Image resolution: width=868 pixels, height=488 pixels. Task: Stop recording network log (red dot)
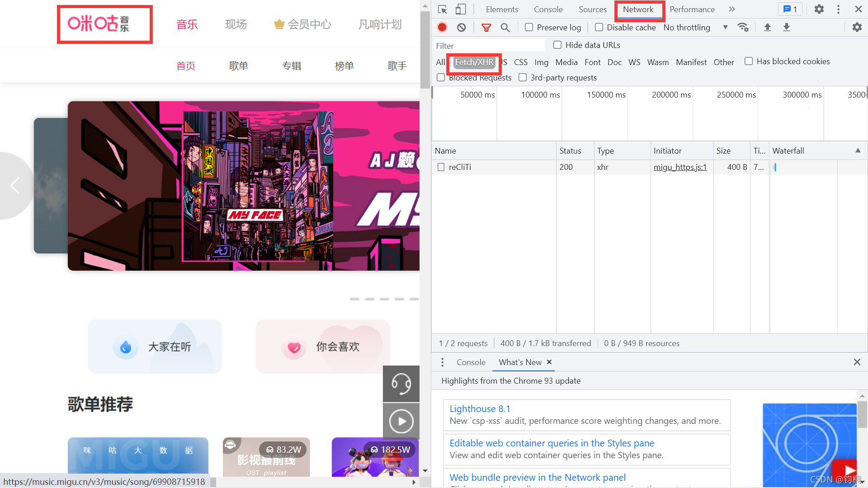(x=442, y=28)
